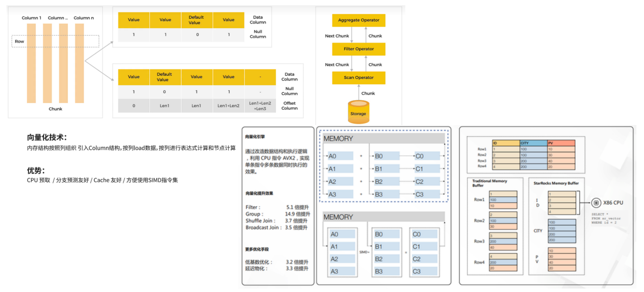Select the Aggregate Operator box

pyautogui.click(x=359, y=20)
